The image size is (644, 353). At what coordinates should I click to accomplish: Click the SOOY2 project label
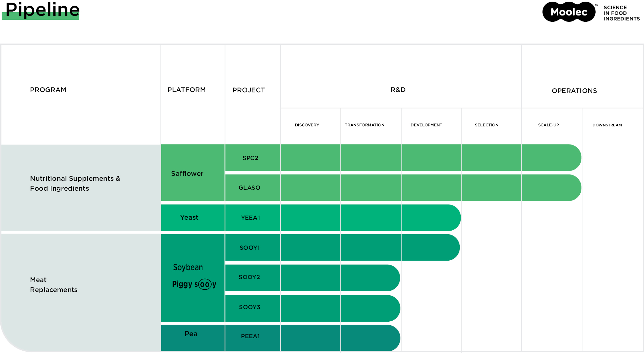[249, 277]
